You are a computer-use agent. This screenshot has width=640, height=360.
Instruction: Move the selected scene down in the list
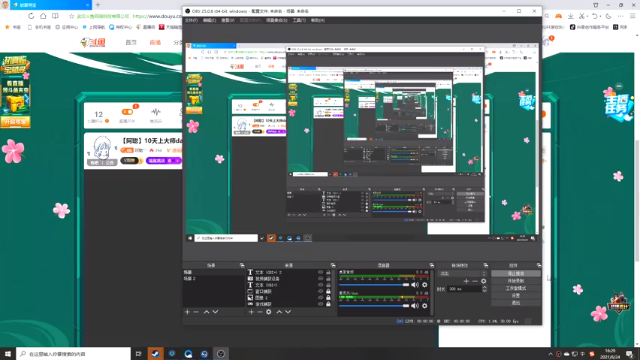pos(216,312)
